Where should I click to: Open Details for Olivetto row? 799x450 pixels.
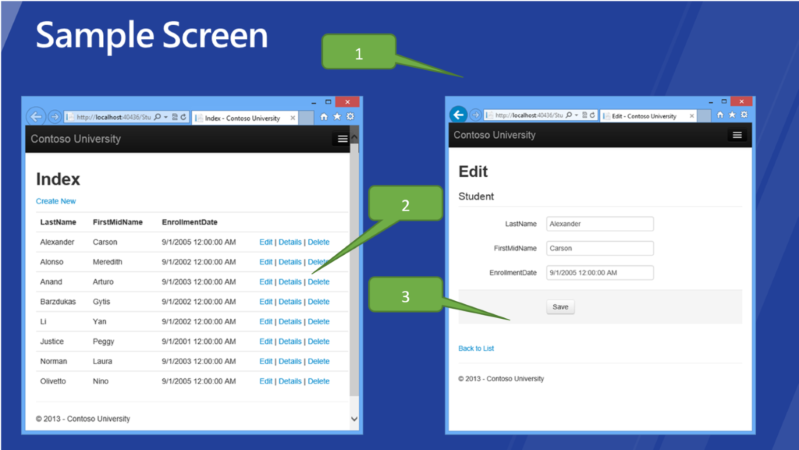point(290,381)
